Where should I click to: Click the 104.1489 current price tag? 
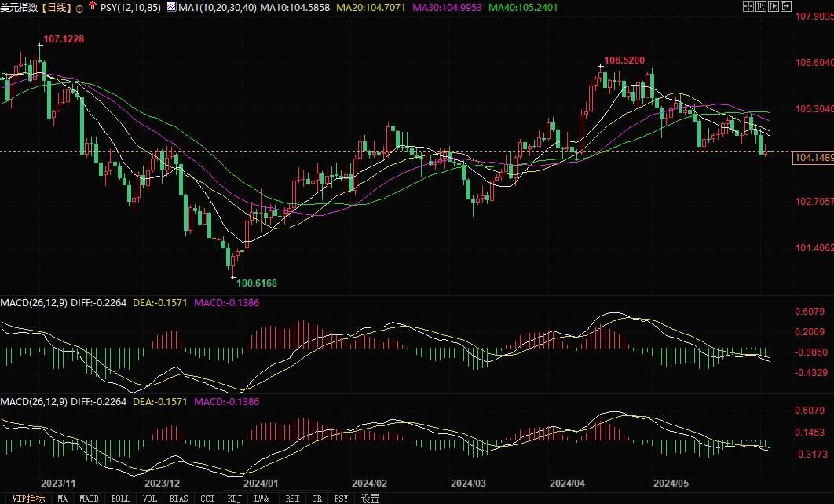pyautogui.click(x=810, y=156)
